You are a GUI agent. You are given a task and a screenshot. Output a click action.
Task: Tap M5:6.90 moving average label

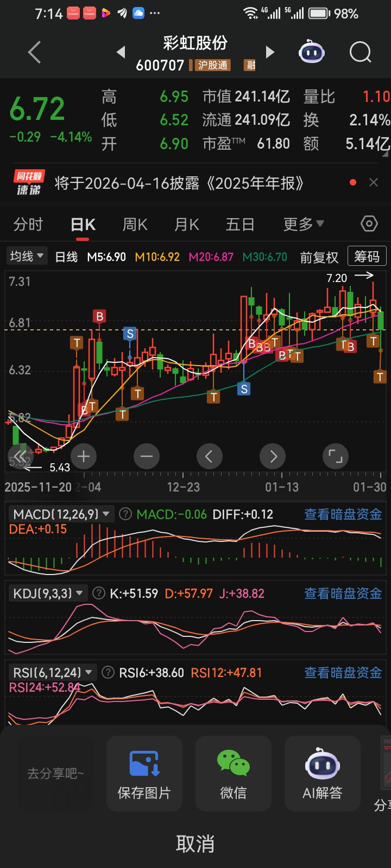click(x=106, y=257)
